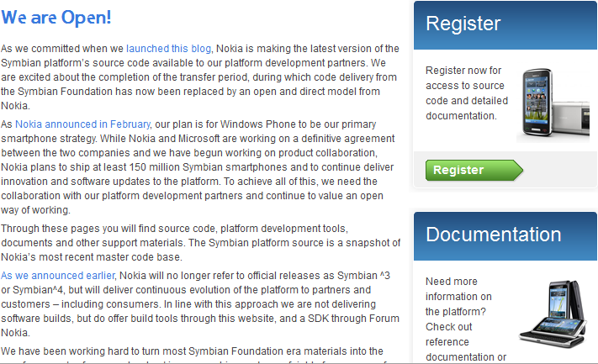Click the 'We are Open!' heading

tap(56, 18)
